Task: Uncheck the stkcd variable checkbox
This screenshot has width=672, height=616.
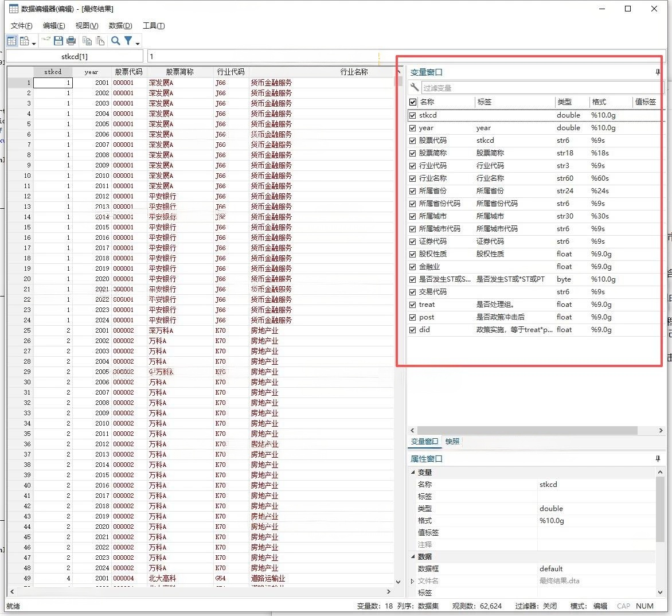Action: click(x=413, y=115)
